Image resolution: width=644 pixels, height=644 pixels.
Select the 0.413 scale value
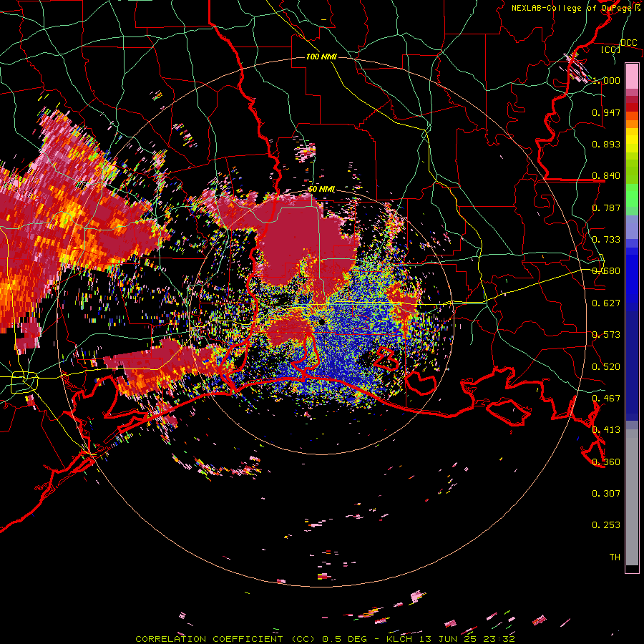pyautogui.click(x=606, y=430)
